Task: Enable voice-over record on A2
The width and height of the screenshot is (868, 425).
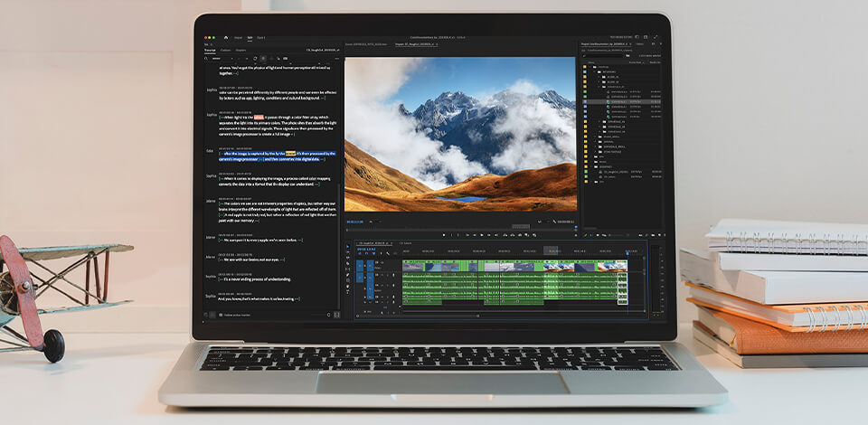Action: (393, 286)
